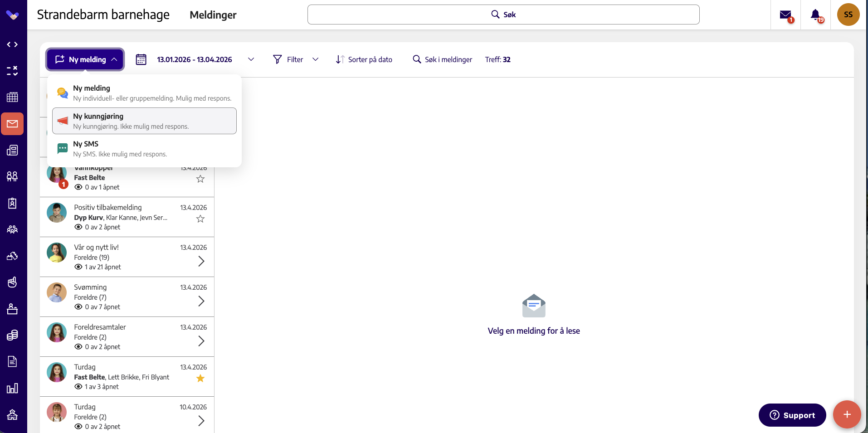Click Sorter på dato
868x433 pixels.
[364, 59]
